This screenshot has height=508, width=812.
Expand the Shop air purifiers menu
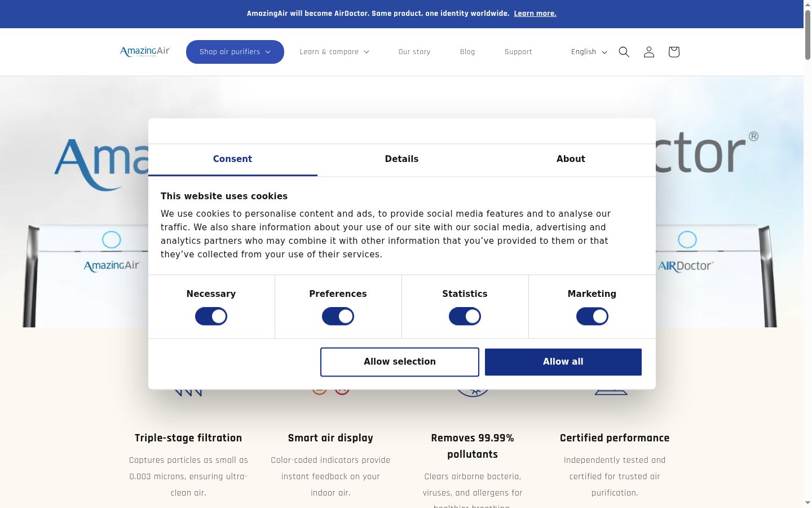tap(235, 52)
